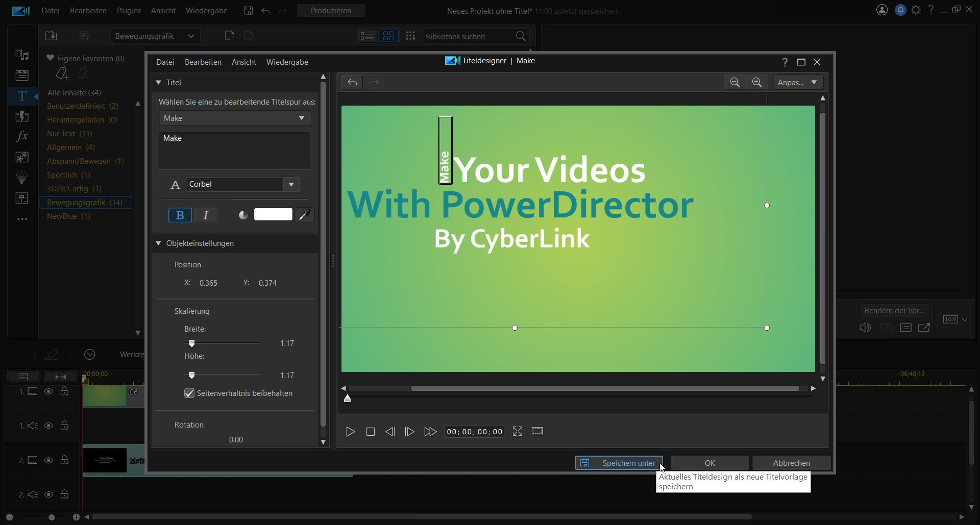
Task: Click the redo arrow in Title Designer toolbar
Action: point(374,82)
